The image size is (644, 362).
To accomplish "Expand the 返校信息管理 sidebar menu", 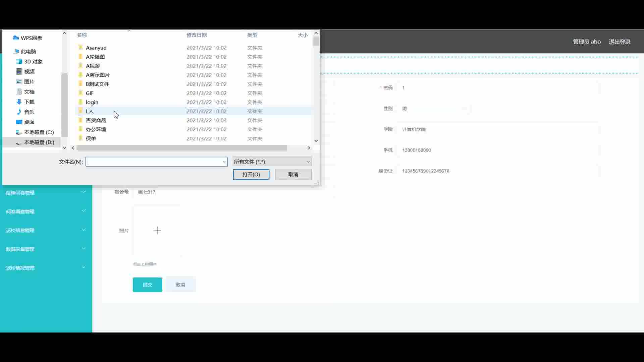I will [46, 230].
